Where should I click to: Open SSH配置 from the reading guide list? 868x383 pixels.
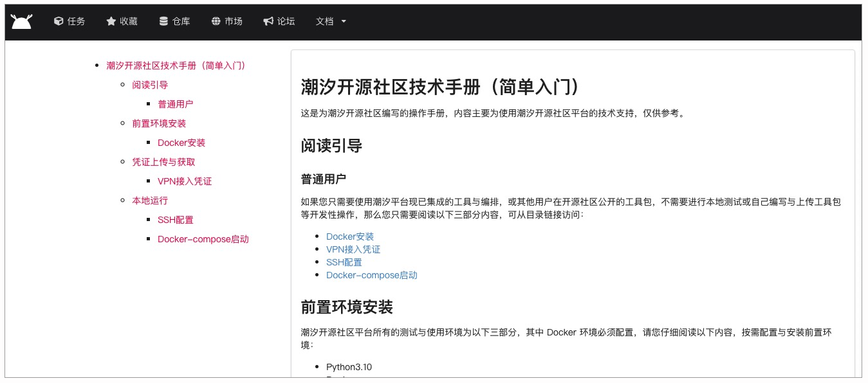pos(344,262)
